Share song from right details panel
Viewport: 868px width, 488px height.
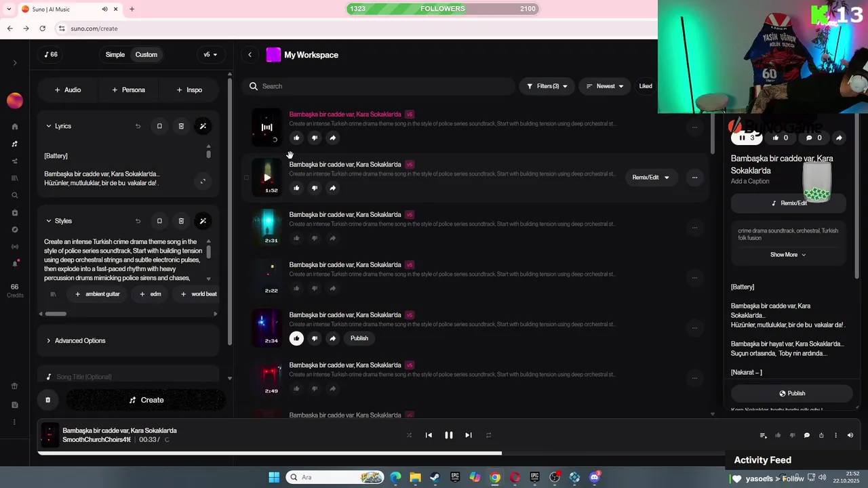pyautogui.click(x=839, y=138)
